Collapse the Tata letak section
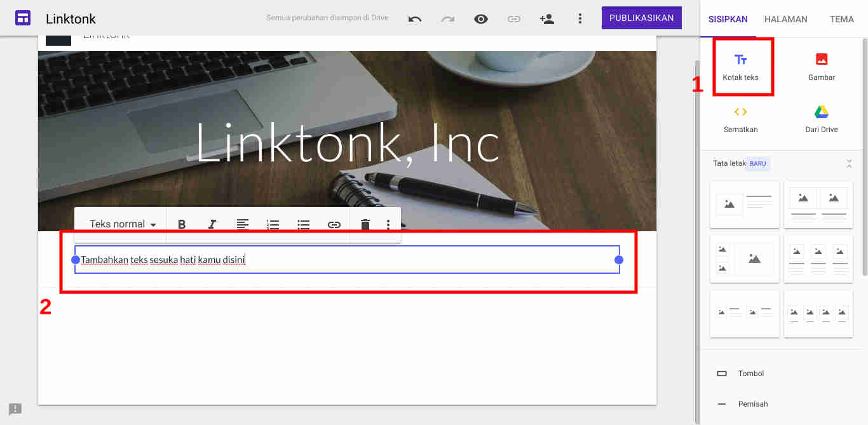This screenshot has height=425, width=868. point(850,163)
